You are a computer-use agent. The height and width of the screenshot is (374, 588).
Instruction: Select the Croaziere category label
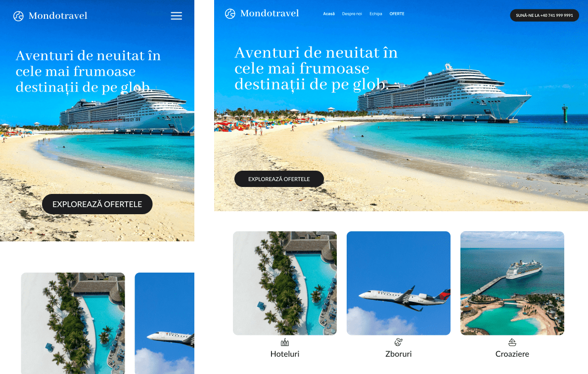coord(512,354)
